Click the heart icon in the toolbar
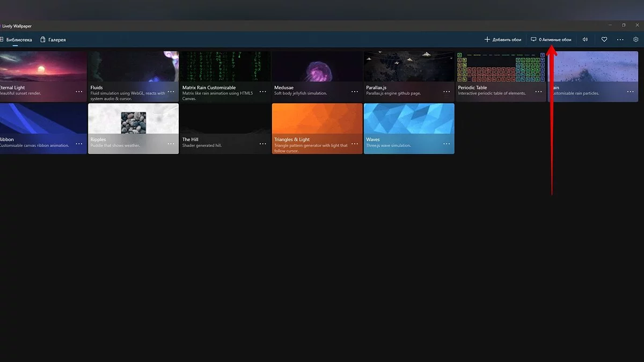This screenshot has height=362, width=644. coord(604,40)
